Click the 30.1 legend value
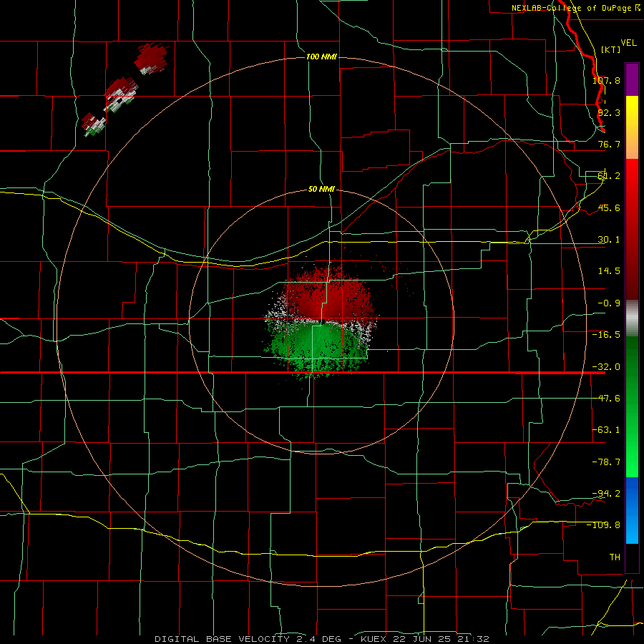Image resolution: width=644 pixels, height=644 pixels. [609, 240]
